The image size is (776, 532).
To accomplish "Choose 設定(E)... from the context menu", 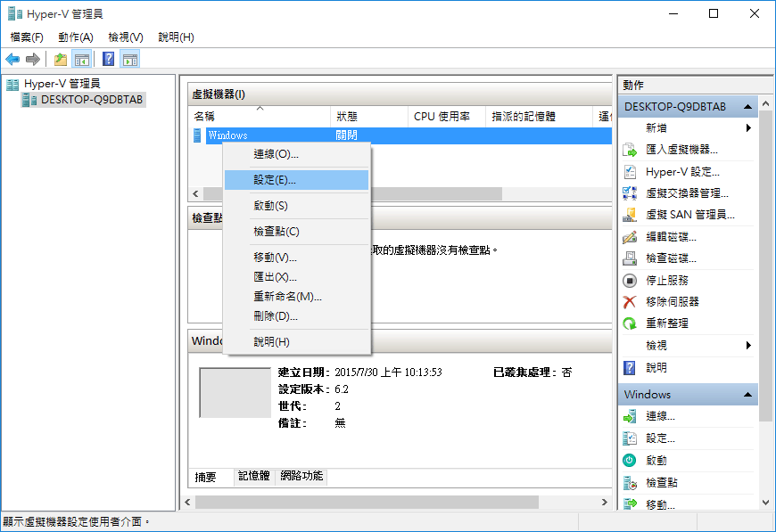I will coord(296,180).
